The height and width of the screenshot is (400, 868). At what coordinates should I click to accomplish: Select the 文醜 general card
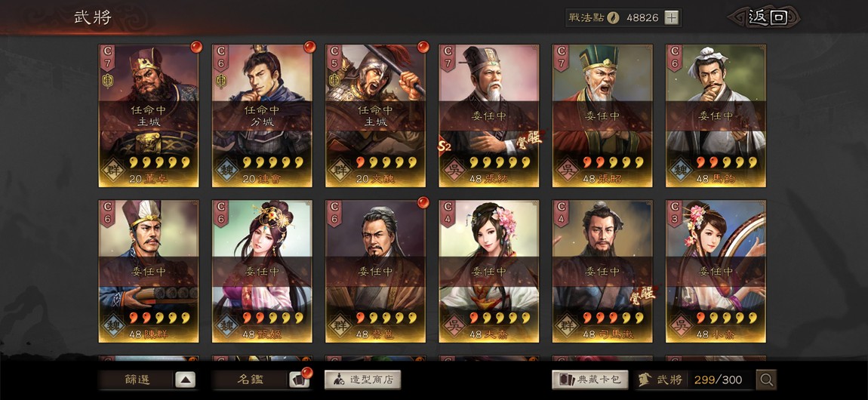tap(375, 115)
